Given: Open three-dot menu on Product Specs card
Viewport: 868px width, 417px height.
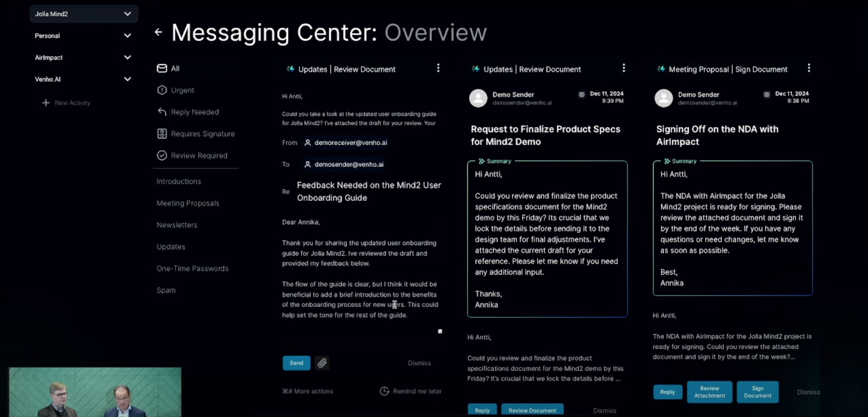Looking at the screenshot, I should (x=624, y=68).
